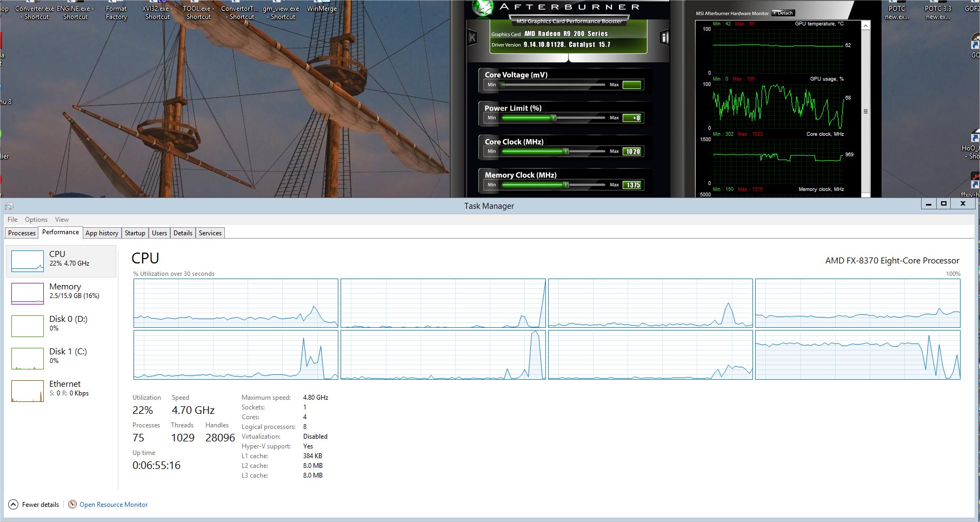Click hardware monitor scrollbar up arrow
980x522 pixels.
coord(865,25)
